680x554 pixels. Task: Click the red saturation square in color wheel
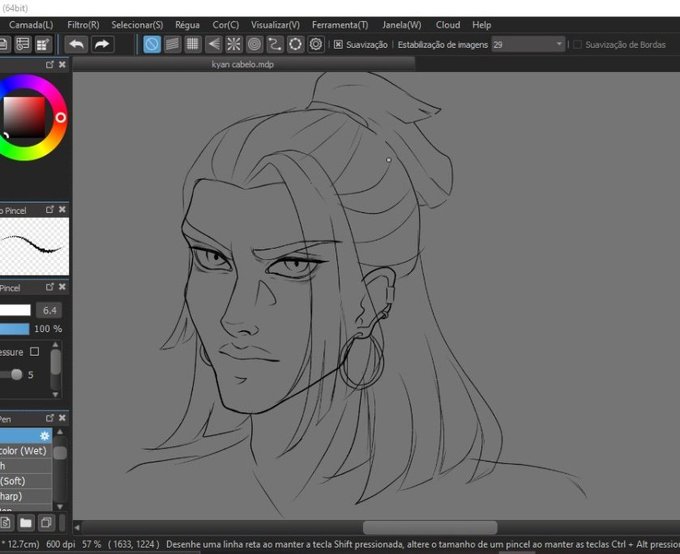(24, 117)
